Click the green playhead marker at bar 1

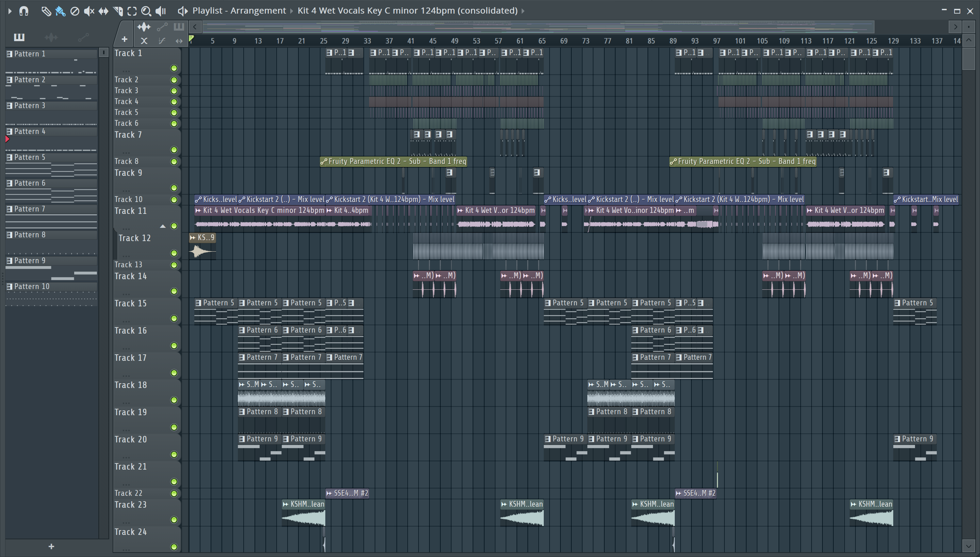coord(191,39)
